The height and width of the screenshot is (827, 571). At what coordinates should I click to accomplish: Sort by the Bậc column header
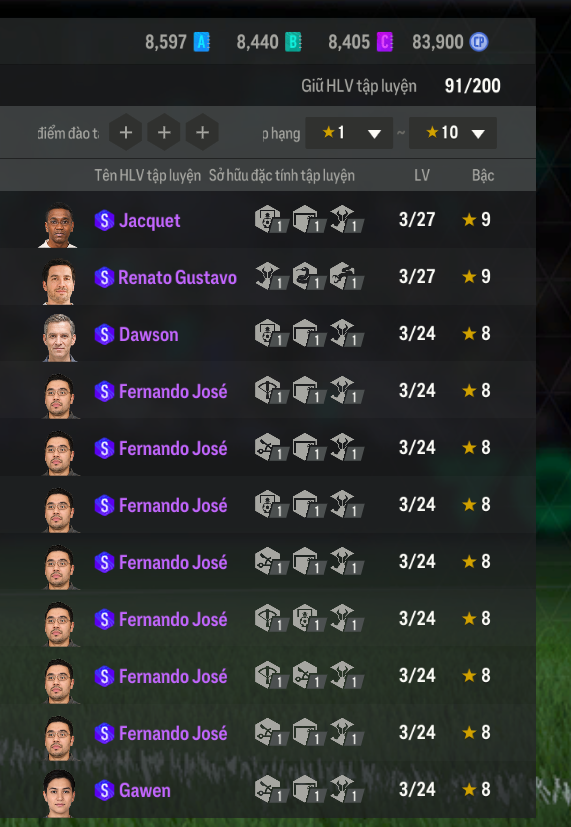483,176
